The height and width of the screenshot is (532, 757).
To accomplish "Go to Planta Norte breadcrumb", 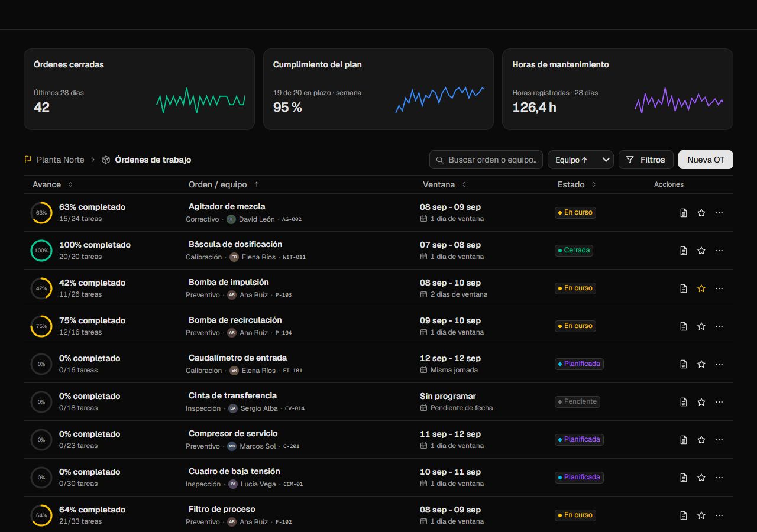I will (x=60, y=160).
